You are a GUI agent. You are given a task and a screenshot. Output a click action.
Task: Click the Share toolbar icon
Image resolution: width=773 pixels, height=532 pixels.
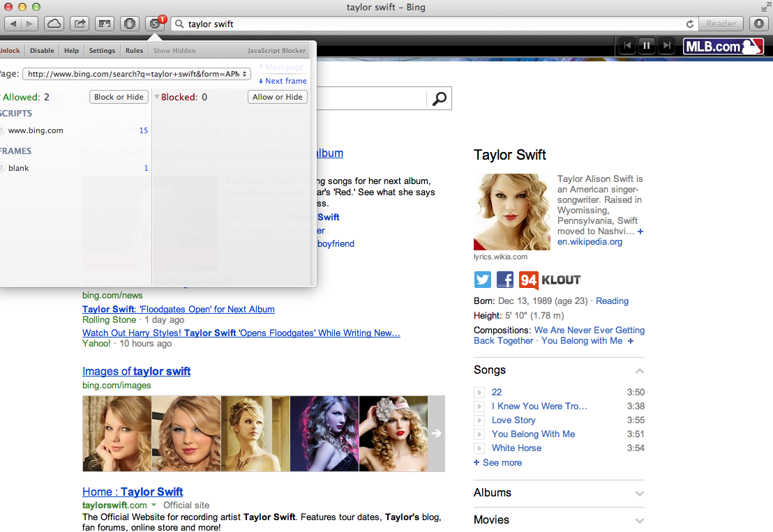[80, 24]
